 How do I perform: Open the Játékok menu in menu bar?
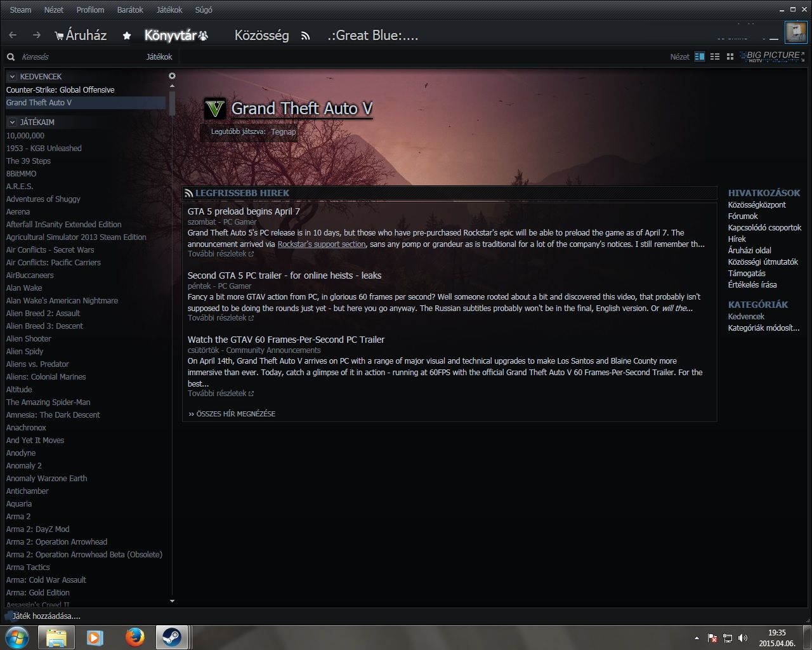pyautogui.click(x=169, y=10)
